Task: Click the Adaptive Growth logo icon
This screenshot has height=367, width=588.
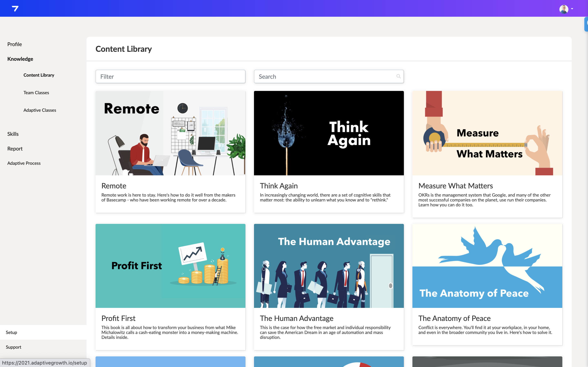Action: tap(15, 9)
